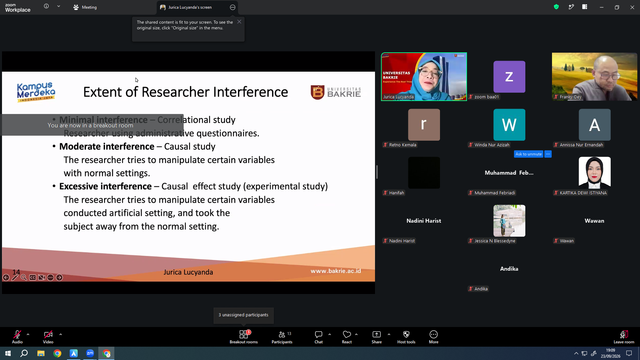Start camera with the Video button

(48, 337)
